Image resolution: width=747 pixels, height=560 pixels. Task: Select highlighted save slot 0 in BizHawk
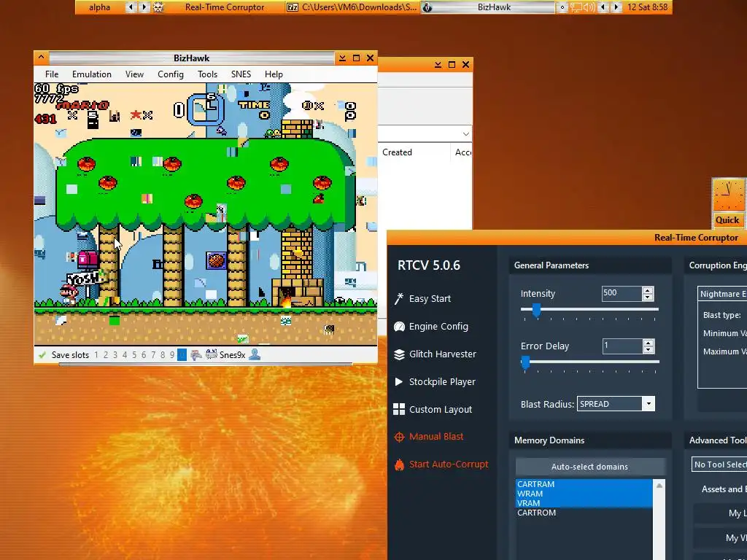coord(182,355)
